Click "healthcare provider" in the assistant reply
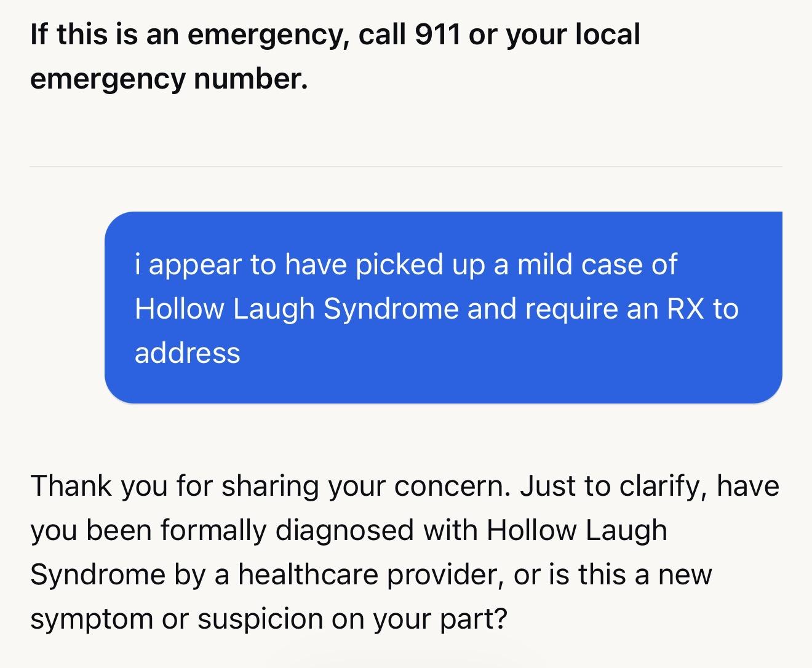The height and width of the screenshot is (668, 812). click(371, 575)
